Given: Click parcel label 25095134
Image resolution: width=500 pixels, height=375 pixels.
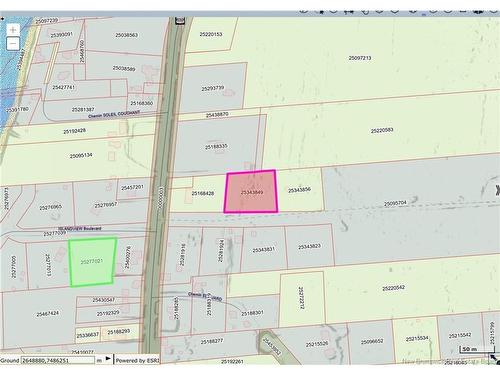Looking at the screenshot, I should [81, 156].
